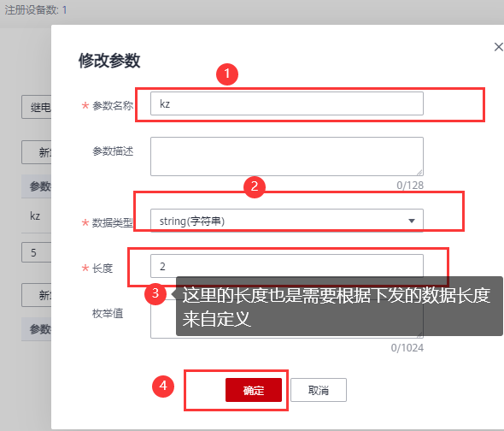Screen dimensions: 504x431
Task: Click the 参数名称 input containing kz
Action: tap(287, 103)
